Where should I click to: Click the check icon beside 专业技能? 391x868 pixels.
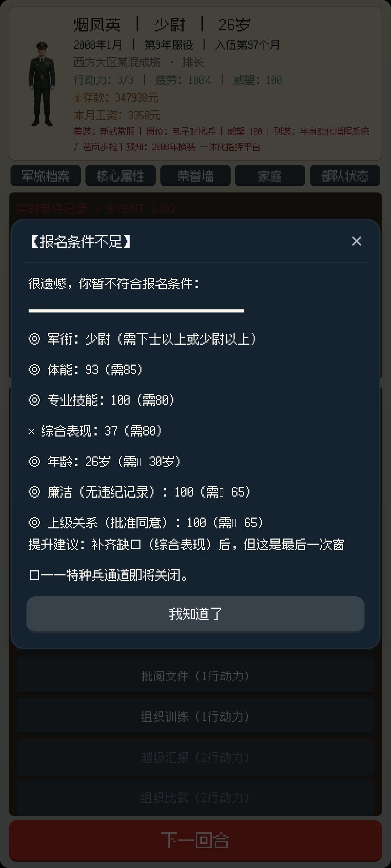click(x=34, y=400)
